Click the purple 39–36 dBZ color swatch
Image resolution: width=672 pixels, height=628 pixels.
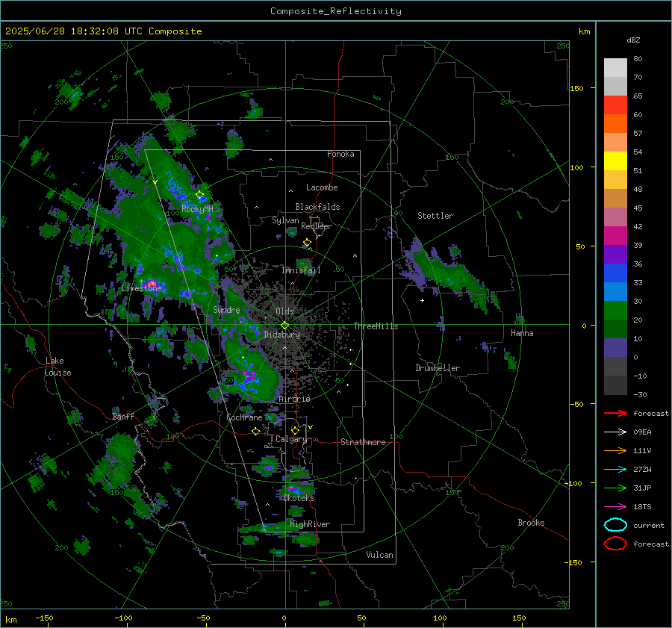[615, 255]
